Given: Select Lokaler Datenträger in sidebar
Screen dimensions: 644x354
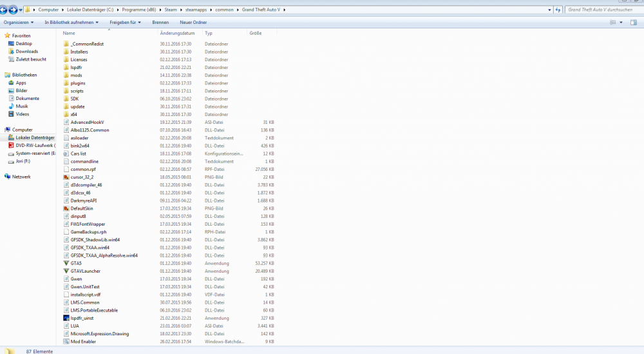Looking at the screenshot, I should (35, 138).
